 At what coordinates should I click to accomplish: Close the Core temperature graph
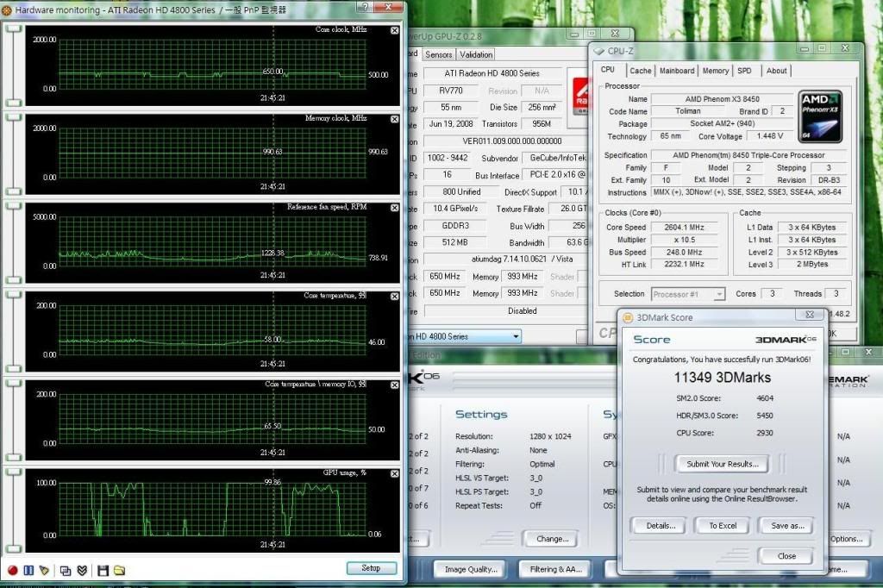click(395, 297)
